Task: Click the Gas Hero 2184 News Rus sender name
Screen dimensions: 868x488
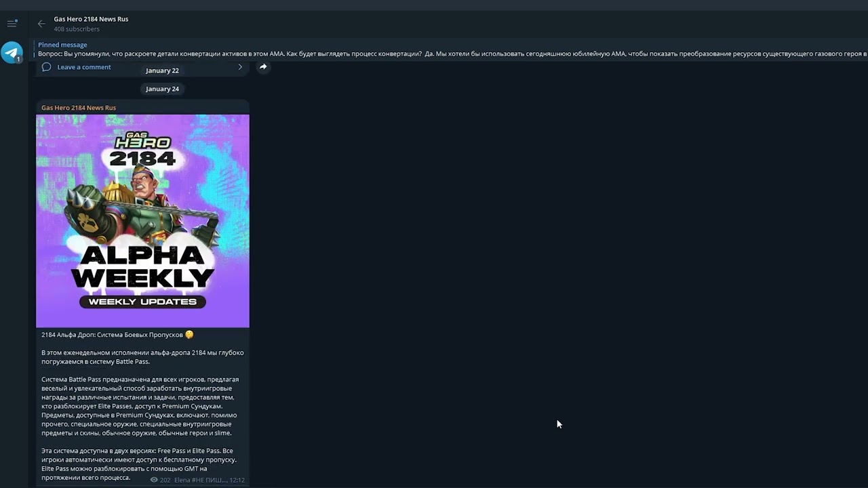Action: point(79,108)
